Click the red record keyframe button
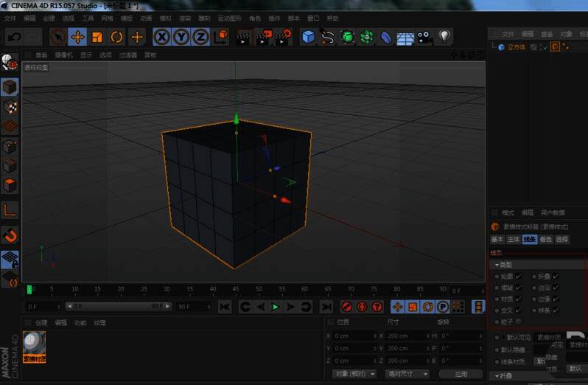Viewport: 588px width, 385px height. pos(346,307)
